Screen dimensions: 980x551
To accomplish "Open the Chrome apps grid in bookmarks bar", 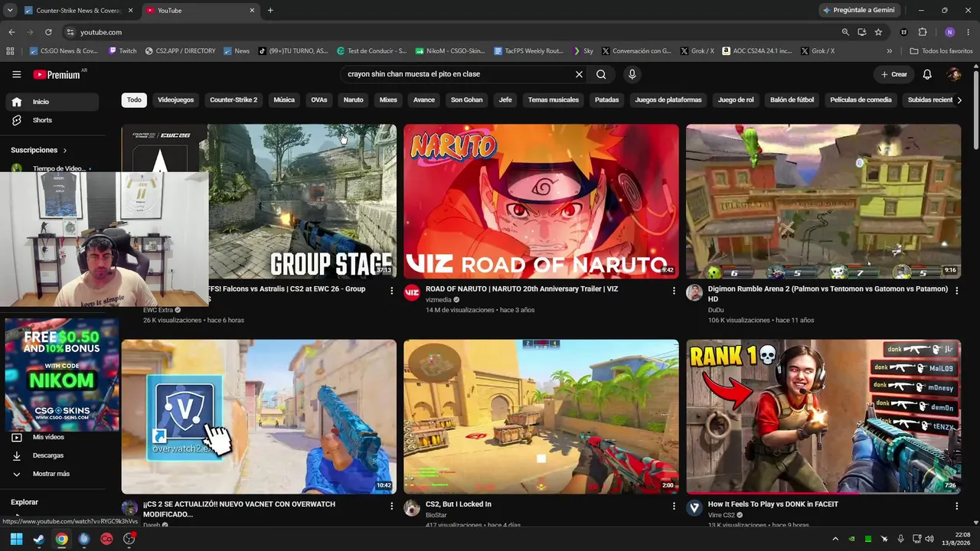I will click(10, 51).
